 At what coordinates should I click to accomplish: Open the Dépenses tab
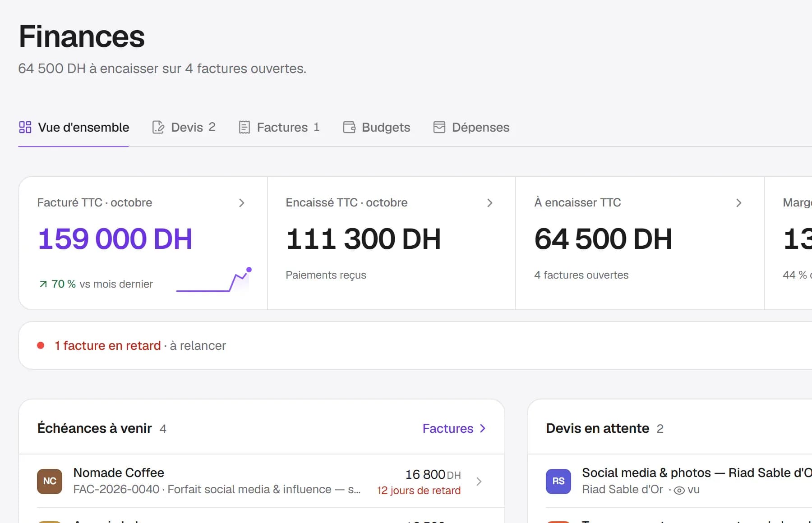point(471,128)
